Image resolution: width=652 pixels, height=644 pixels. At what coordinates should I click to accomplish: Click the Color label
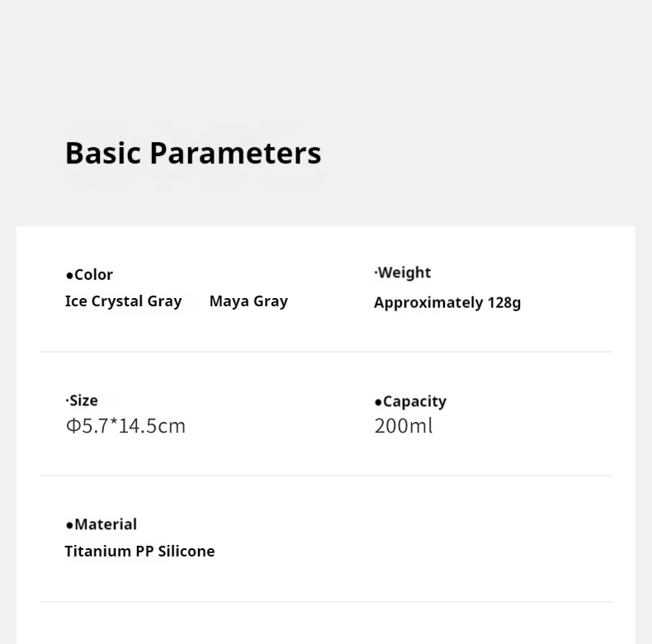(x=93, y=275)
